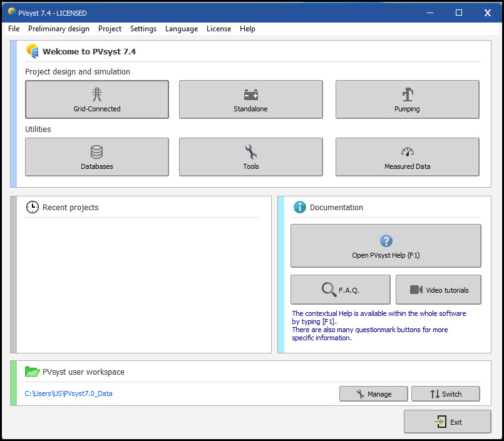Click the PVsyst app icon in title bar
Screen dimensions: 504x441
click(x=11, y=12)
